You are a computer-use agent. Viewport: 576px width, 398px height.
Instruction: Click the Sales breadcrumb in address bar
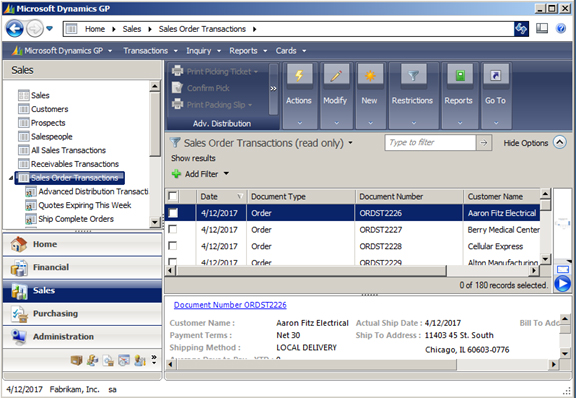[x=132, y=29]
